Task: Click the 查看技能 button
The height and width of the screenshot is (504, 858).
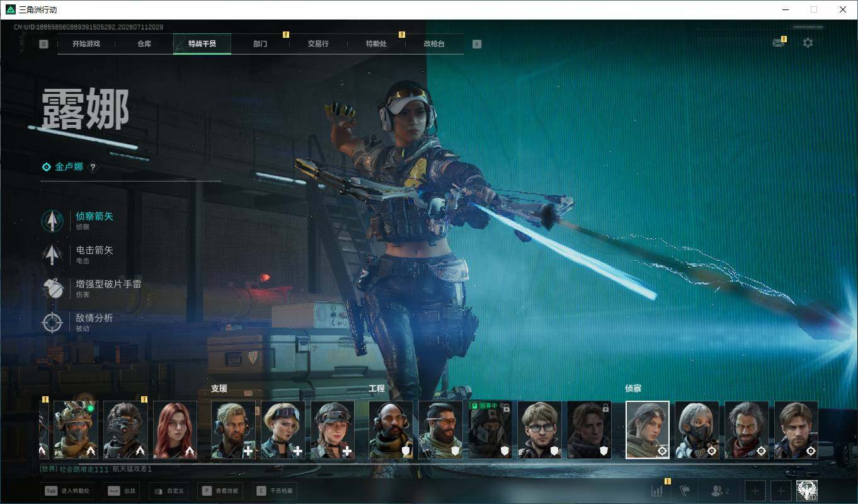Action: [220, 491]
